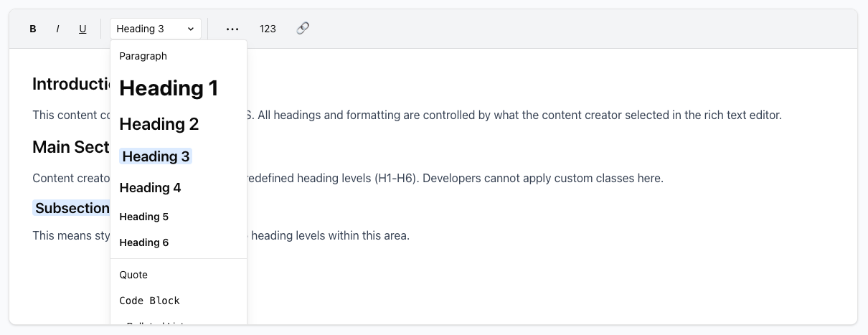Click the Main Section heading text
This screenshot has width=868, height=335.
pos(71,147)
